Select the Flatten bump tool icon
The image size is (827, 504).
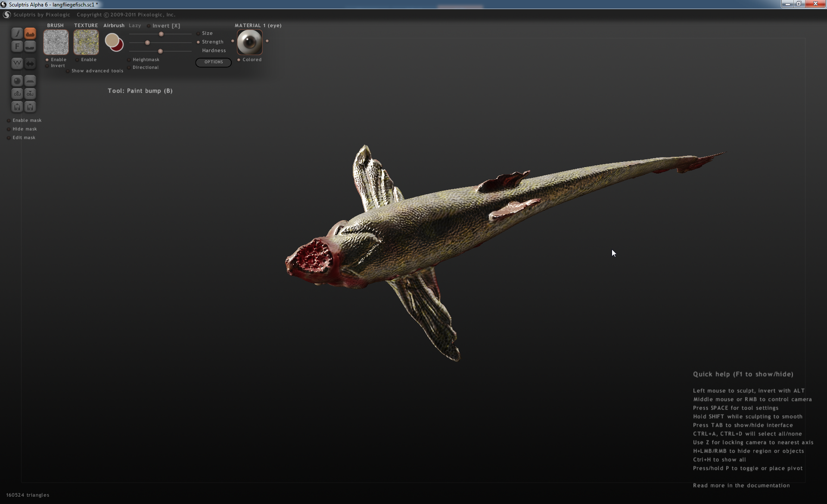pyautogui.click(x=30, y=46)
